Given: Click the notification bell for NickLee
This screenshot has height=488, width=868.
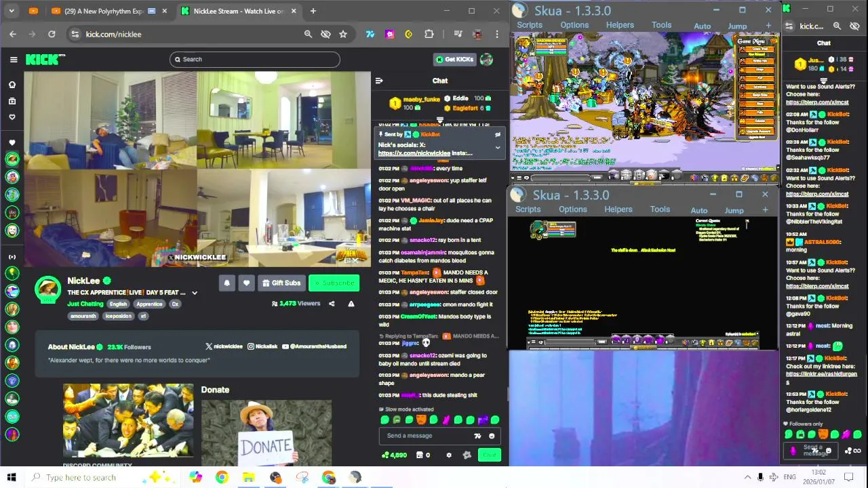Looking at the screenshot, I should (227, 283).
